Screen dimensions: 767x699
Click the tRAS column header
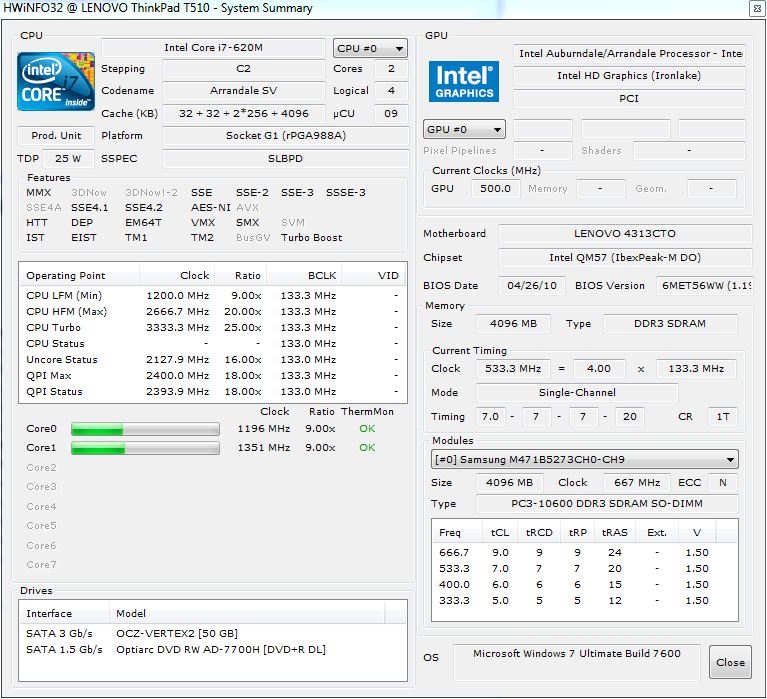[x=614, y=532]
